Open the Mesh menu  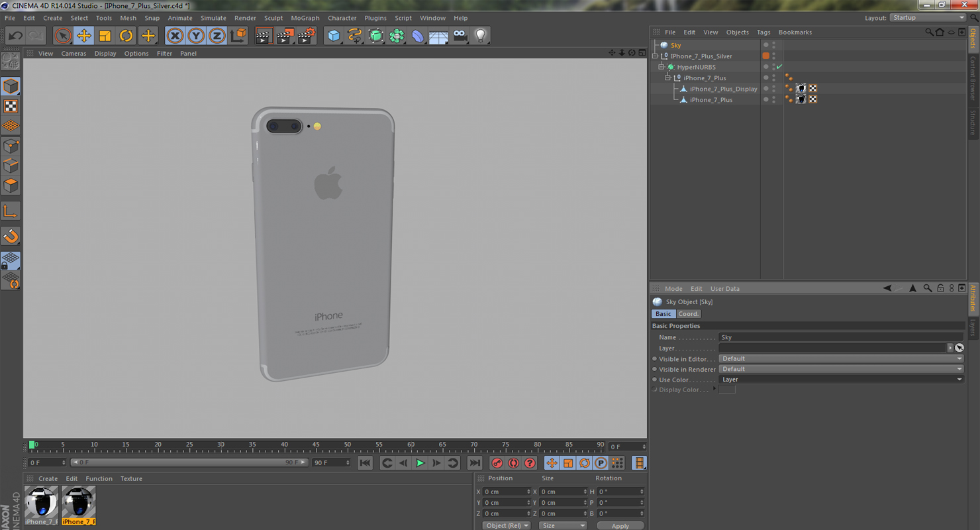click(128, 18)
